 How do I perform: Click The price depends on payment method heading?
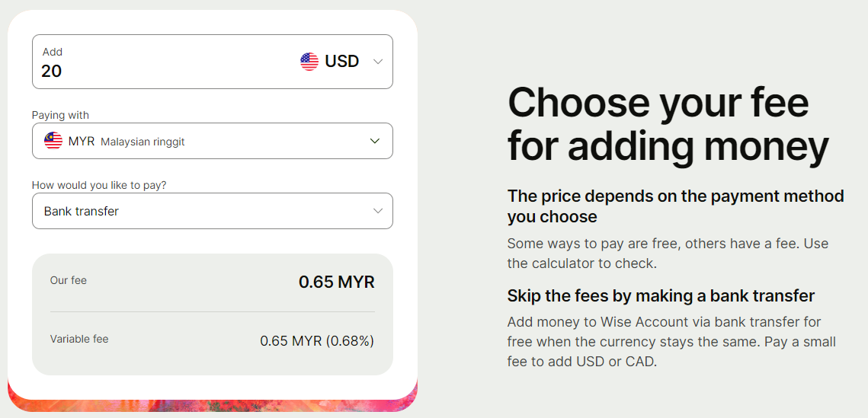pos(676,206)
